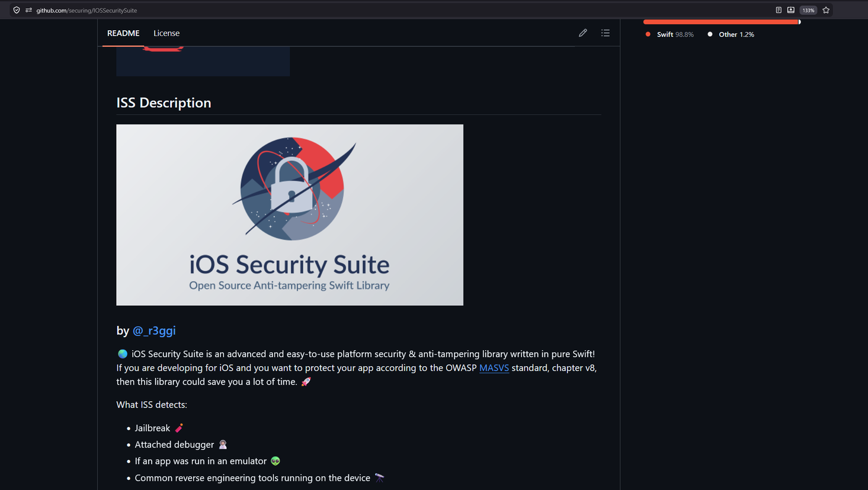Open site permissions icon beside the URL
Screen dimensions: 868x490
pyautogui.click(x=28, y=10)
